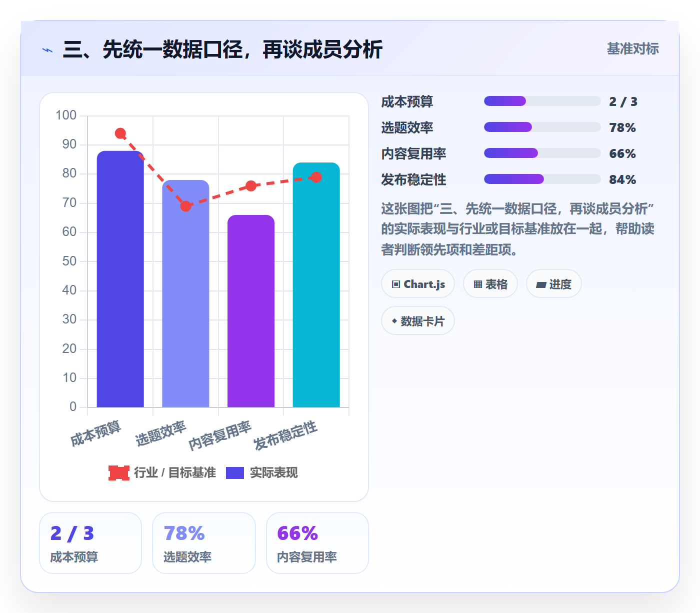Click the 发布稳定性 progress bar

pyautogui.click(x=542, y=179)
